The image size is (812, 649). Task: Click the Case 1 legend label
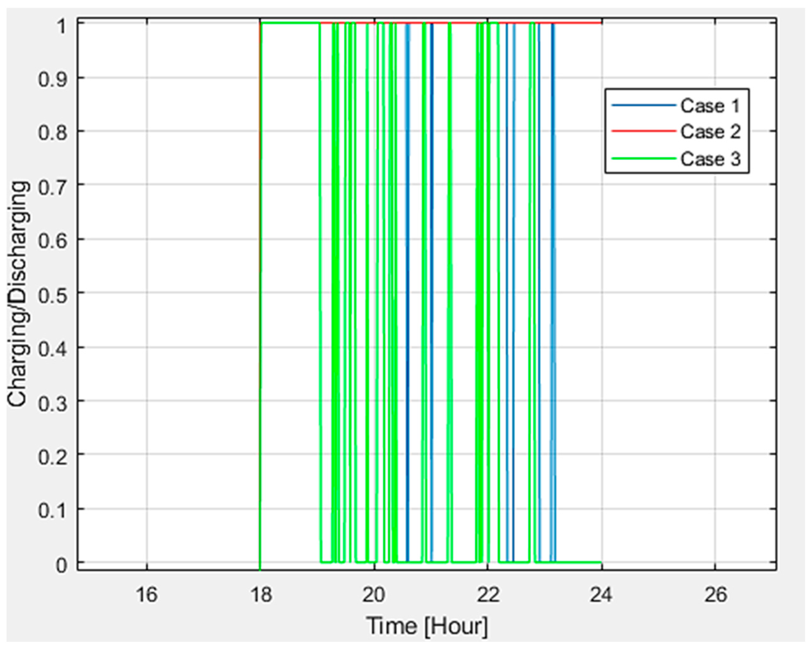(710, 106)
